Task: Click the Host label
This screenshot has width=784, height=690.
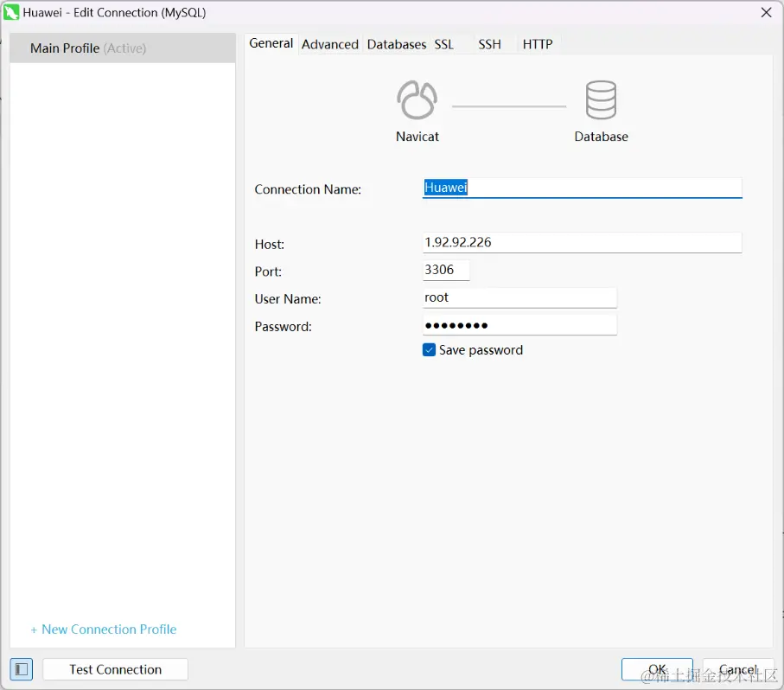Action: 270,244
